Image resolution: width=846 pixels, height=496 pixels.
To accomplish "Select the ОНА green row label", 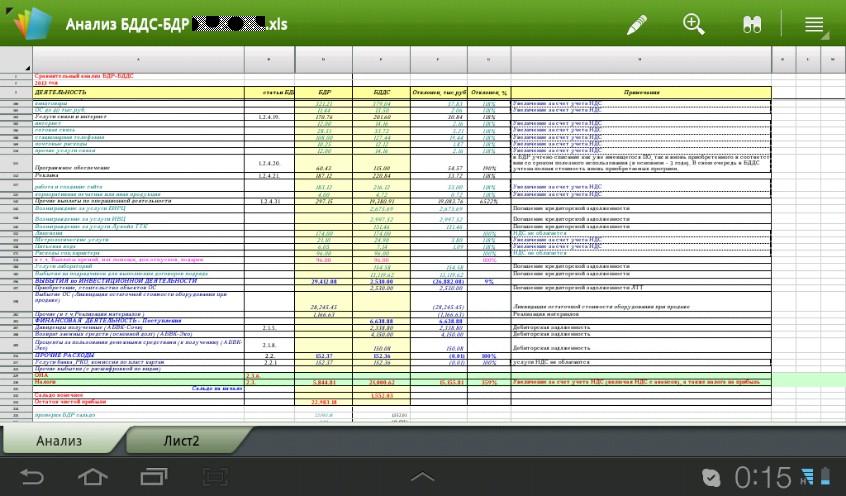I will click(x=138, y=375).
